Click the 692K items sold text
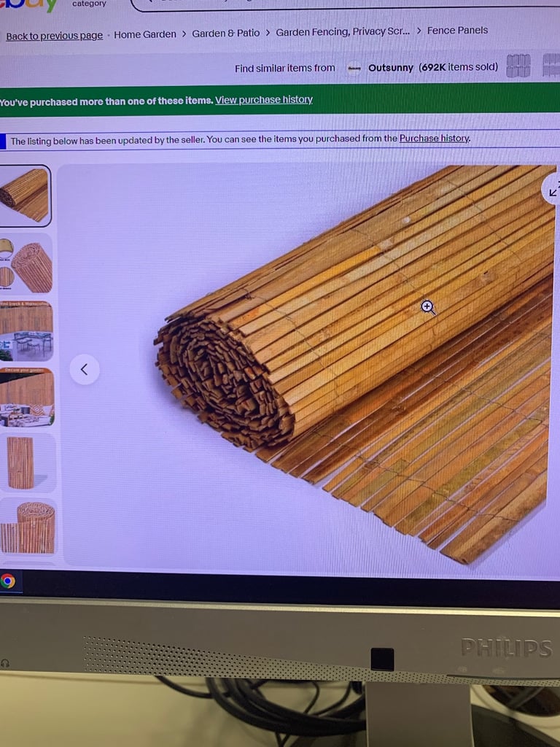Screen dimensions: 560x747 point(458,66)
